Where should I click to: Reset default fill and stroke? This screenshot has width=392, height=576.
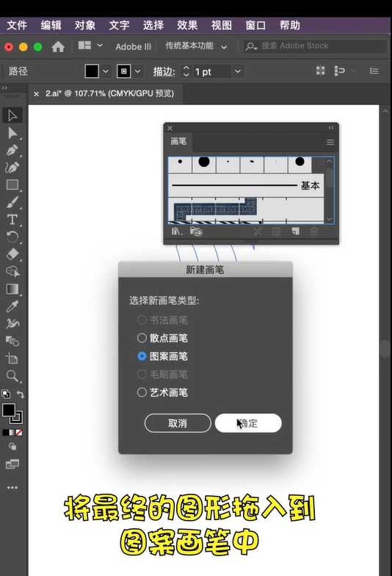click(x=6, y=395)
